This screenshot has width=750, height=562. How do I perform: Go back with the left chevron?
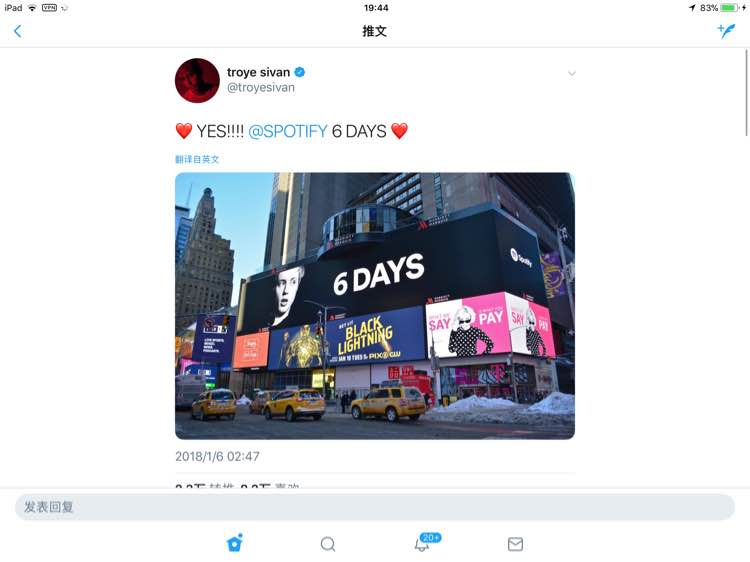pyautogui.click(x=18, y=32)
